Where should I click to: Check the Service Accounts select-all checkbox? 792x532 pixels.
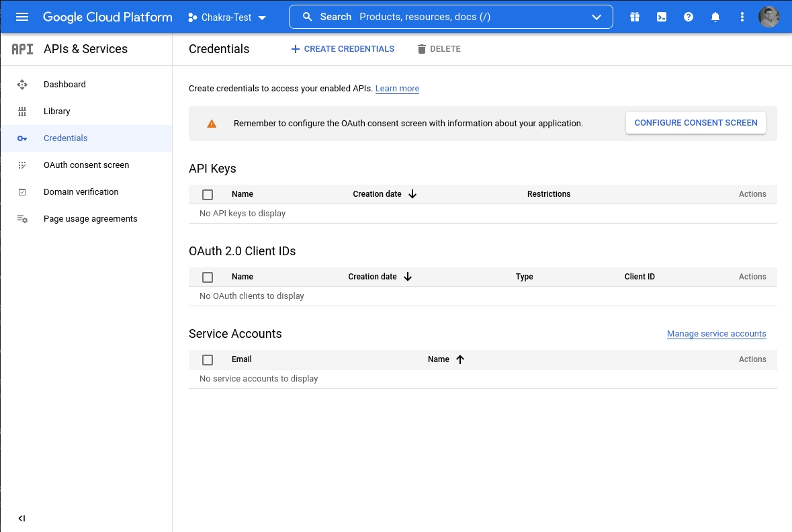(x=208, y=360)
